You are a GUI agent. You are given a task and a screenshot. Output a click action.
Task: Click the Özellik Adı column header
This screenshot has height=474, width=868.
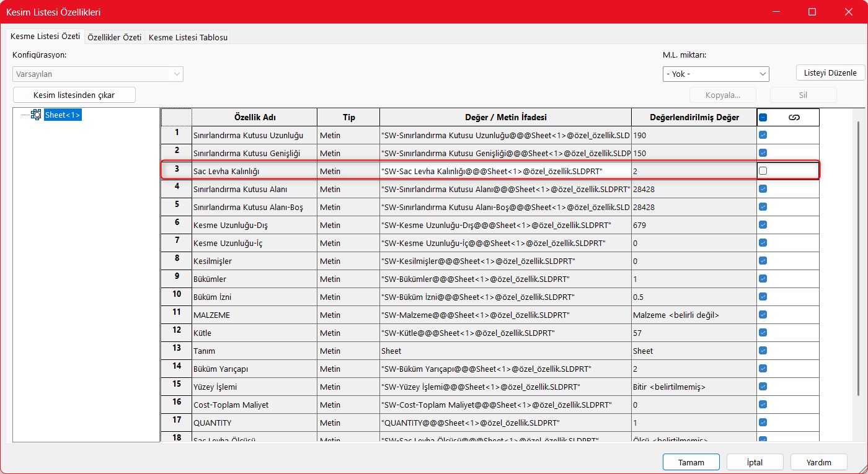click(x=254, y=118)
